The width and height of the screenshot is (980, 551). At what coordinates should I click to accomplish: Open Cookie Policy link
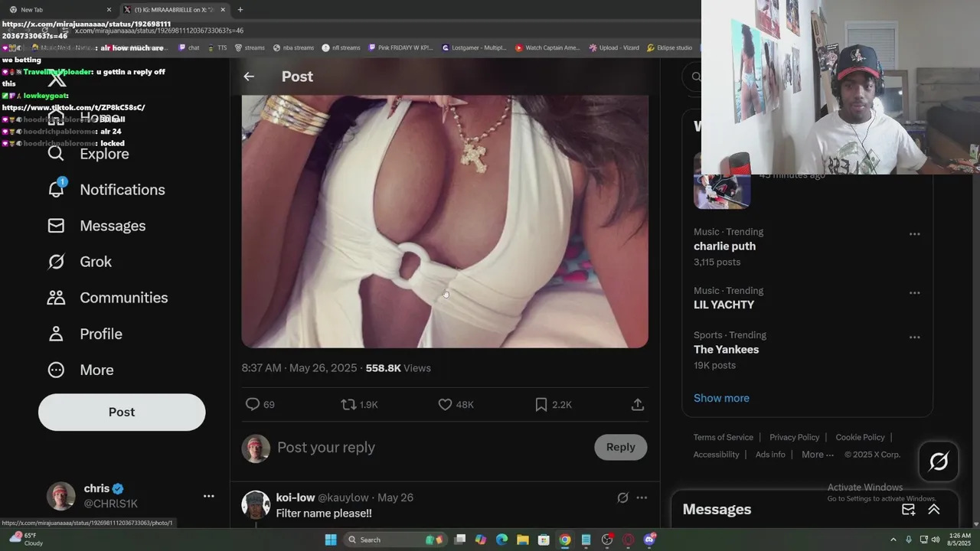click(x=860, y=437)
